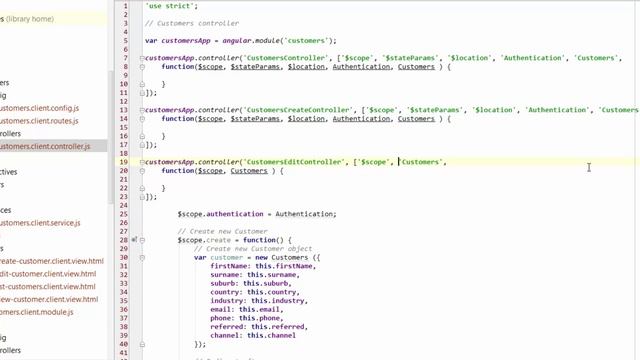Select the library home row in tree
This screenshot has height=360, width=640.
[53, 19]
